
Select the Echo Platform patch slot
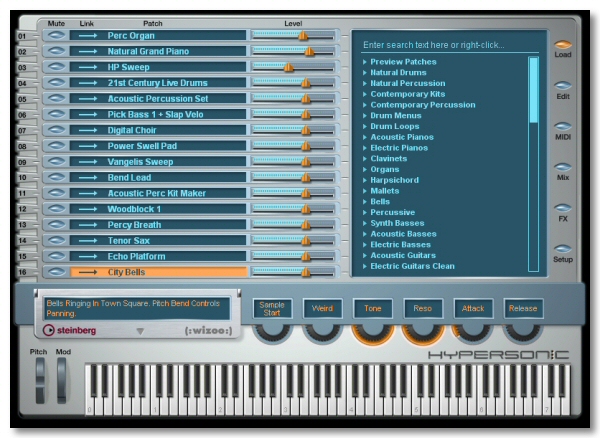click(x=158, y=256)
